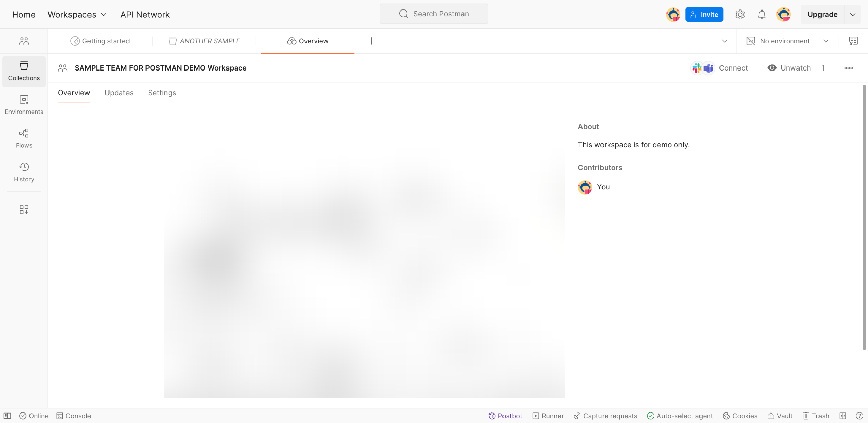Image resolution: width=868 pixels, height=423 pixels.
Task: Toggle Unwatch for this workspace
Action: tap(789, 68)
